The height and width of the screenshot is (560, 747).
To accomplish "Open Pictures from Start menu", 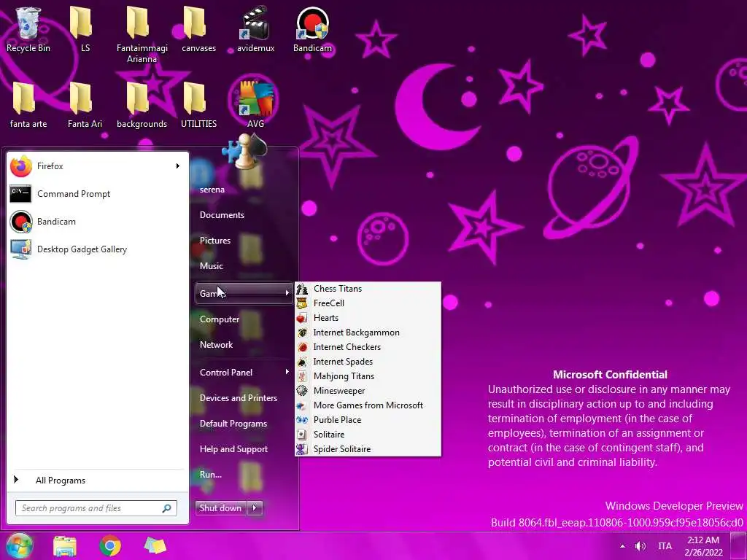I will 215,241.
